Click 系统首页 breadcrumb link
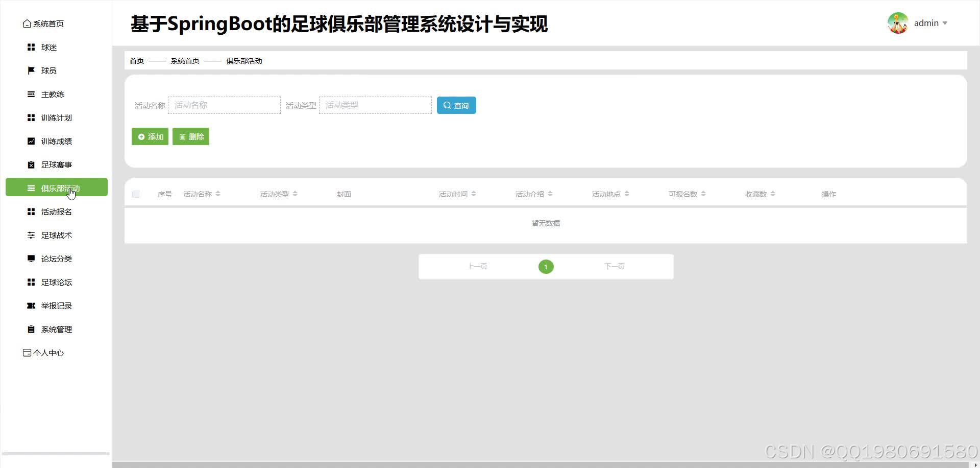 click(x=185, y=61)
